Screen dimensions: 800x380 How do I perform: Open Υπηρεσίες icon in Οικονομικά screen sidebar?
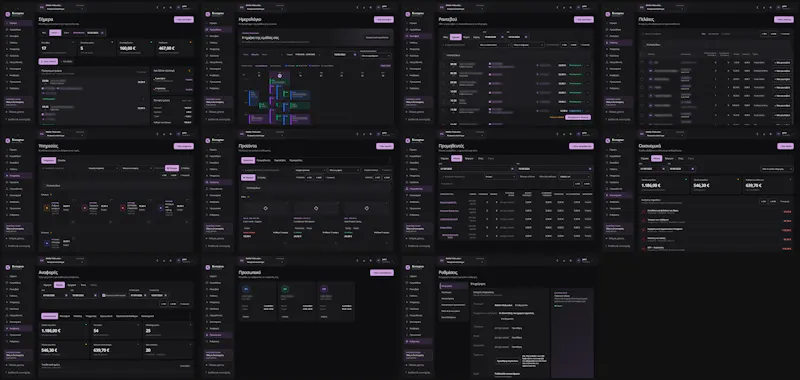[608, 175]
